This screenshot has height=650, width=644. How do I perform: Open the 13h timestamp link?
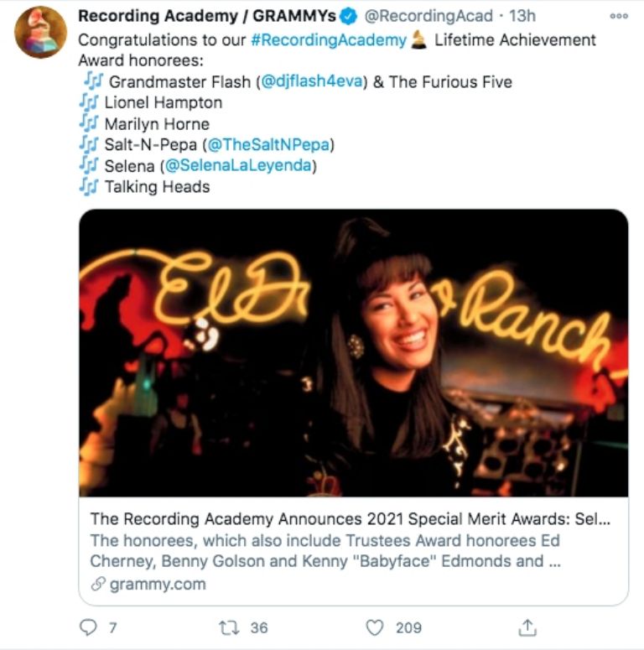[525, 16]
